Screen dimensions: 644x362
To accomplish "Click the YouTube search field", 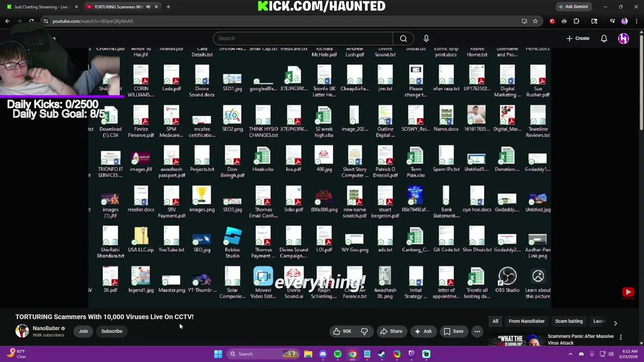I will 303,38.
